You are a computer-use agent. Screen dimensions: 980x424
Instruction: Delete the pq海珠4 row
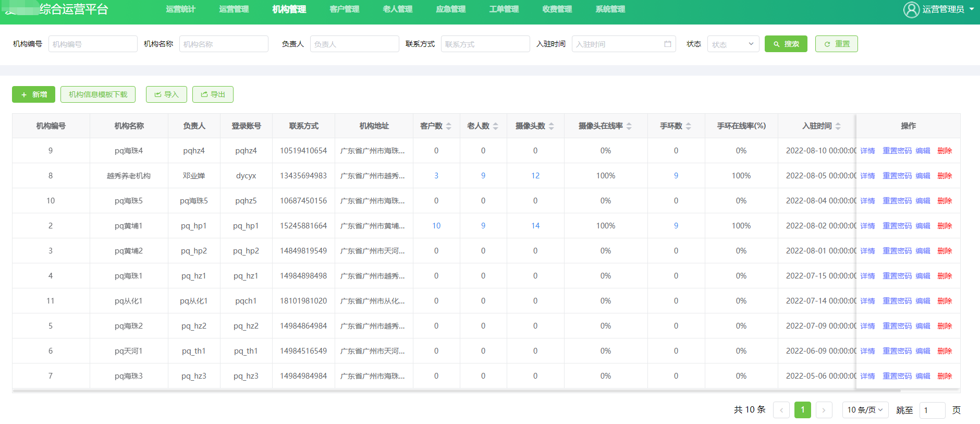point(945,151)
